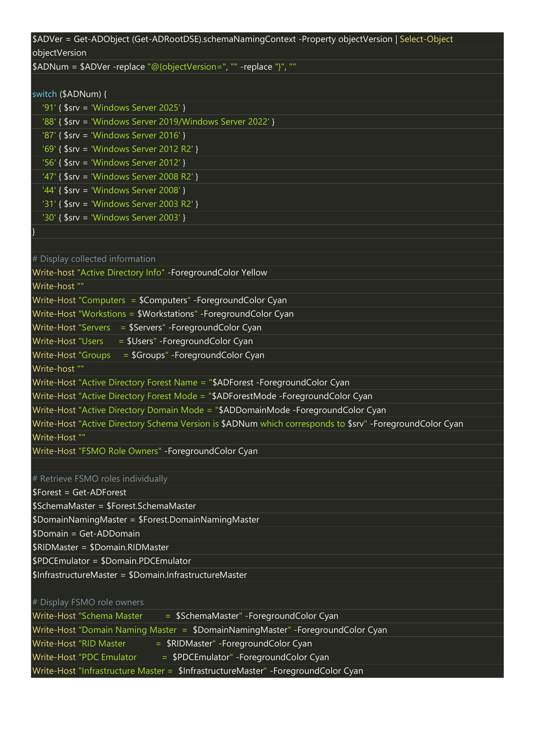Click the '$Domain = Get-ADDomain' line
The width and height of the screenshot is (535, 756).
(86, 534)
